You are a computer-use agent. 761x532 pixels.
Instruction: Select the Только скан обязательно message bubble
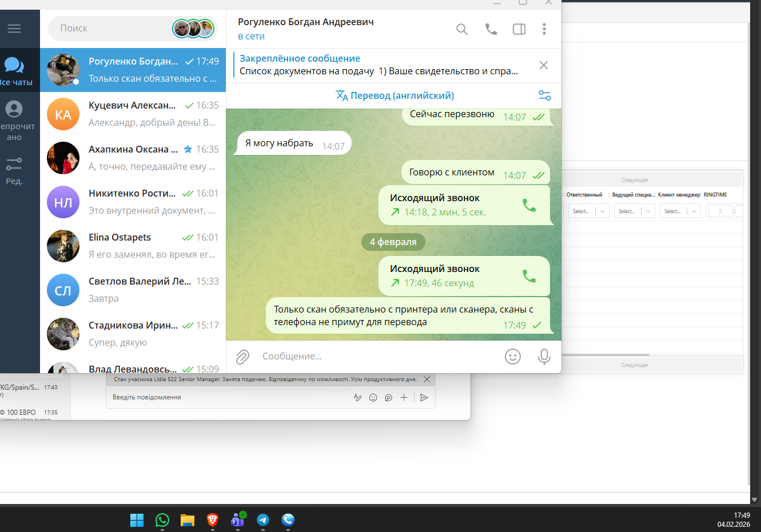click(408, 316)
